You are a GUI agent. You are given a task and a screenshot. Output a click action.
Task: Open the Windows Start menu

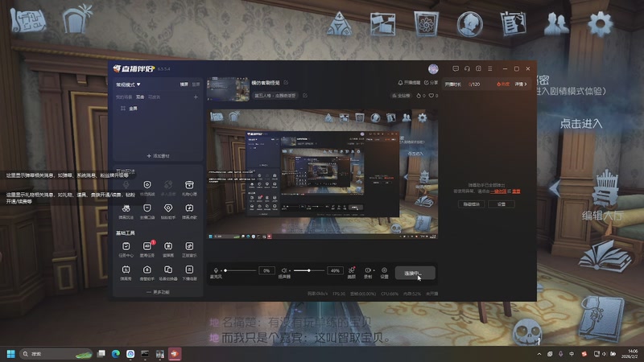tap(10, 354)
